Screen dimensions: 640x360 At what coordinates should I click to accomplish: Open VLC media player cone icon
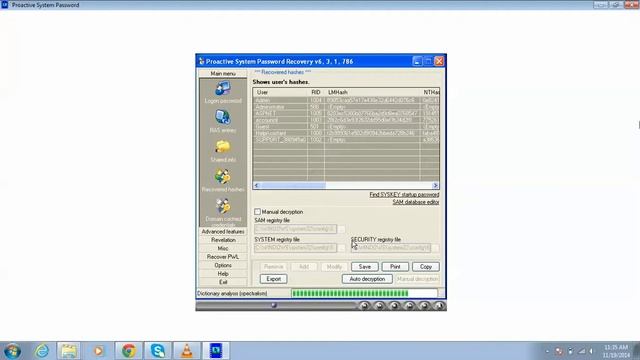click(x=187, y=351)
